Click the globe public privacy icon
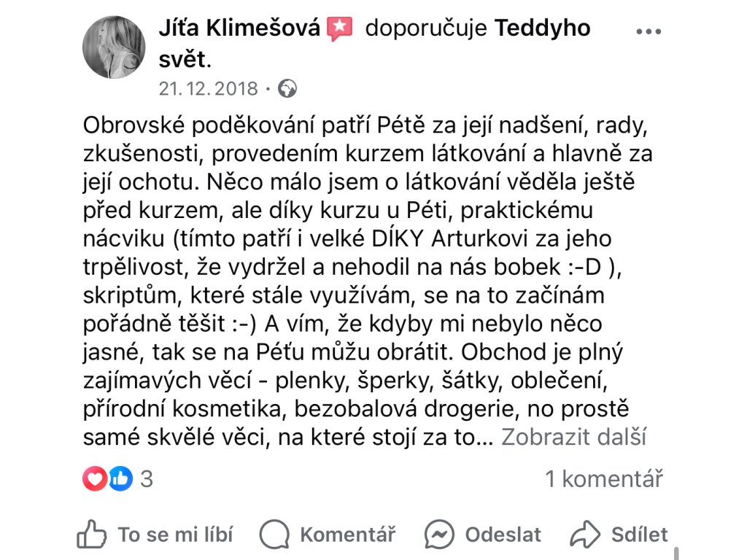The image size is (747, 560). click(288, 89)
